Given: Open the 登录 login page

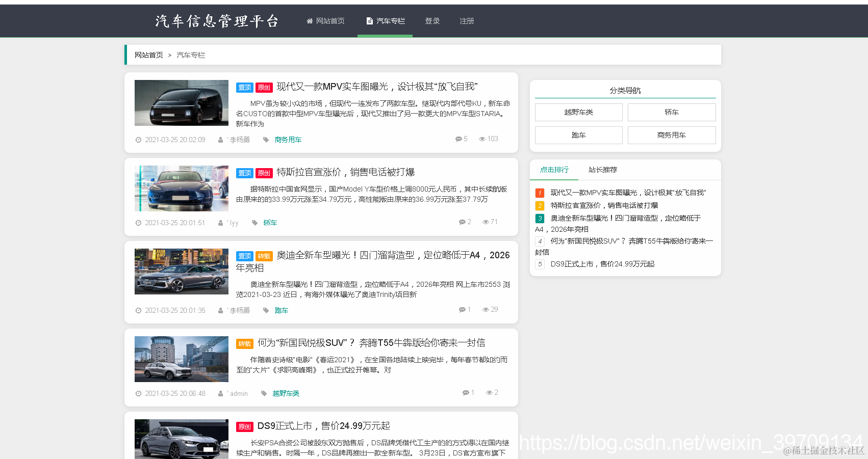Looking at the screenshot, I should point(432,21).
